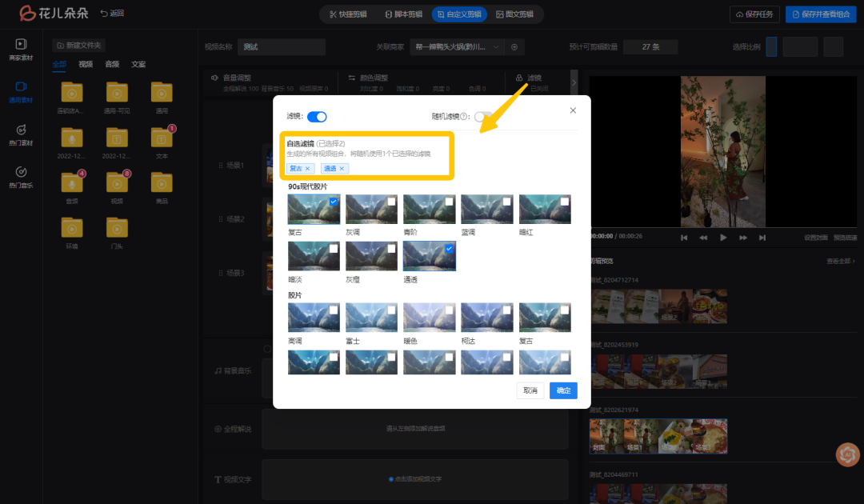
Task: Select the 暖色 filter thumbnail
Action: [430, 318]
